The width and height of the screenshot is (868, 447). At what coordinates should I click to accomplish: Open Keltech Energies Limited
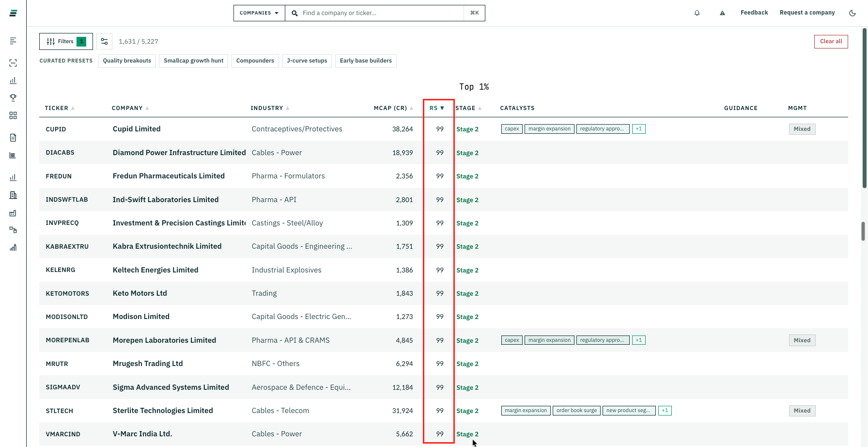click(155, 270)
